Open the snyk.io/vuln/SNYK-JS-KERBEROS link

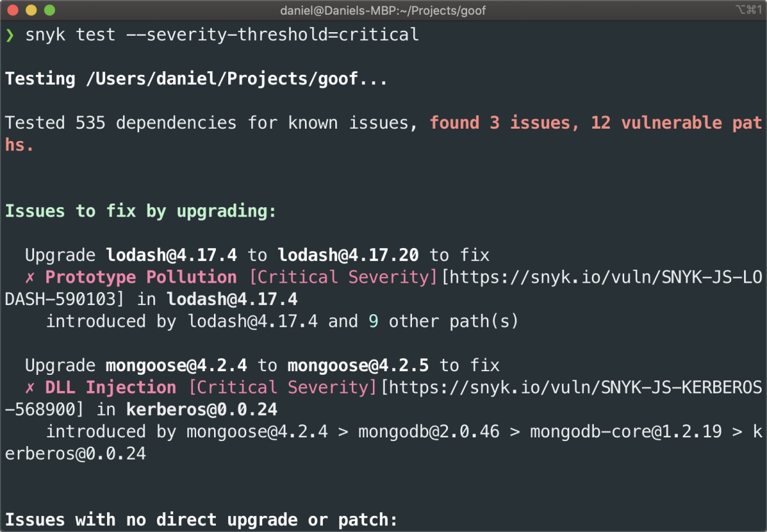[571, 388]
